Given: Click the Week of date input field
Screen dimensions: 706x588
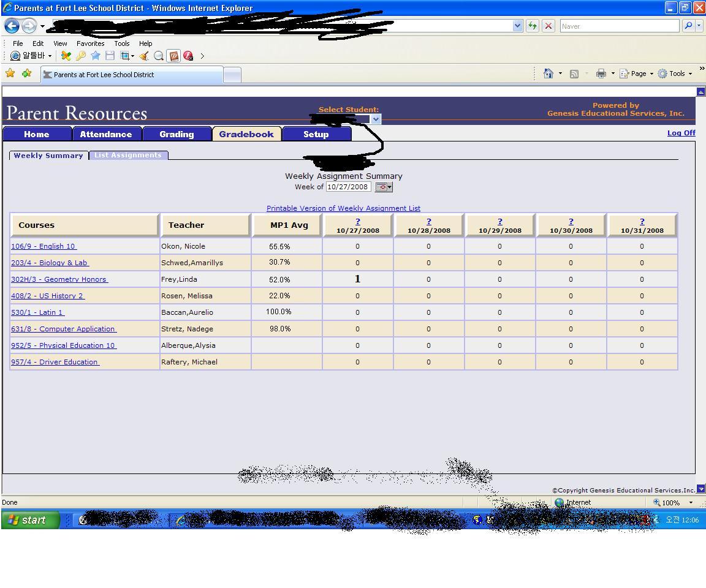Looking at the screenshot, I should (347, 187).
